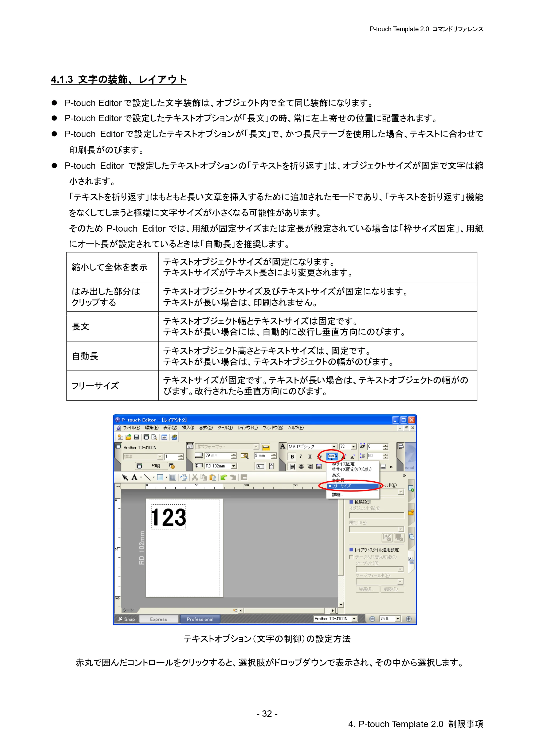The image size is (534, 756).
Task: Click the zoom out minus icon
Action: (372, 619)
